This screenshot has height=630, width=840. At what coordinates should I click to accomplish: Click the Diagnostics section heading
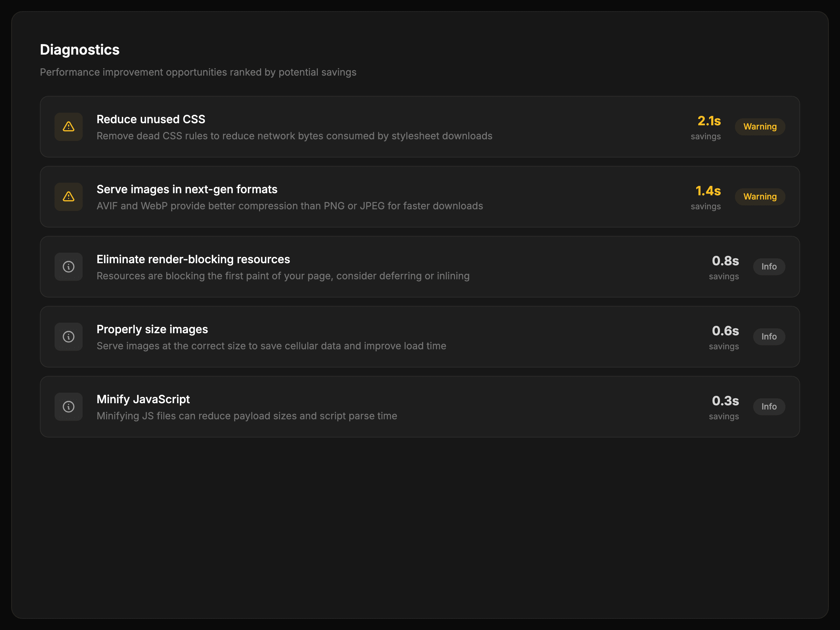coord(80,50)
